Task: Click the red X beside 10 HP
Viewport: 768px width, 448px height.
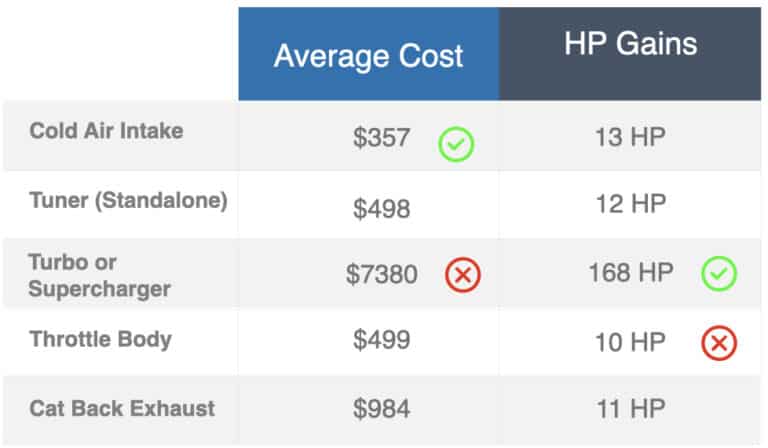Action: pyautogui.click(x=719, y=343)
